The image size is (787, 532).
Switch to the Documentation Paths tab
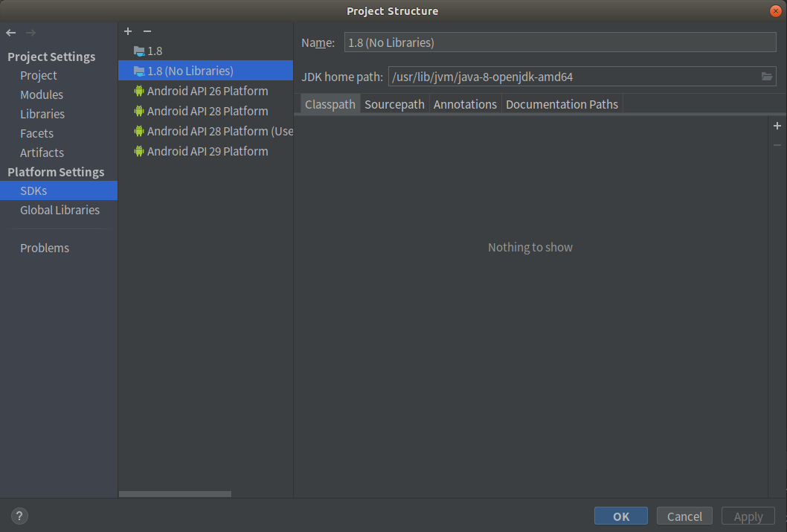tap(562, 104)
